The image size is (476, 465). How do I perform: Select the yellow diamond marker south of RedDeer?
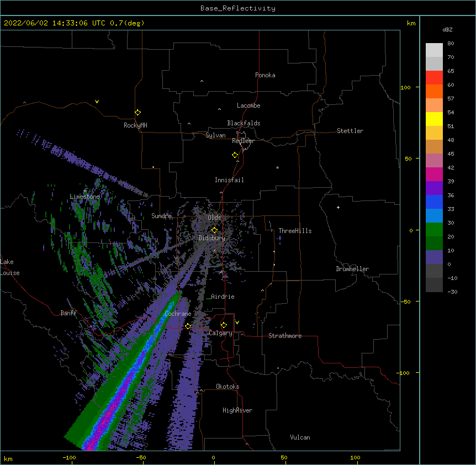click(x=235, y=155)
